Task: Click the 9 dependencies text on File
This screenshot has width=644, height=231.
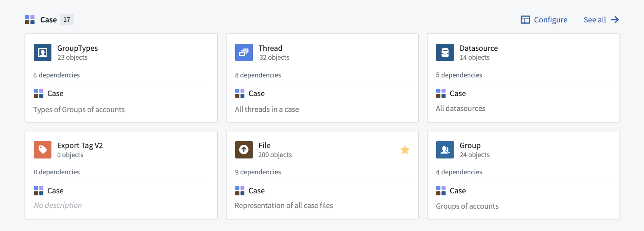Action: 258,172
